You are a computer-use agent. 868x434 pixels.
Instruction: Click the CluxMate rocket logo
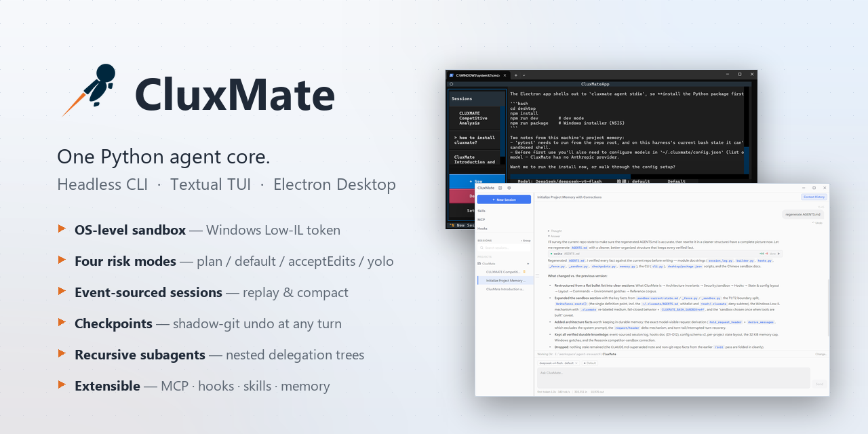coord(90,90)
